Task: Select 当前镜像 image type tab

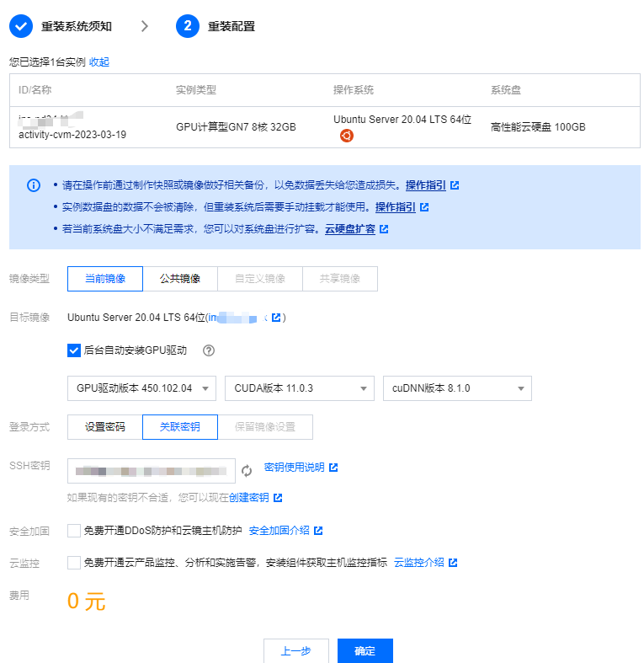Action: tap(105, 279)
